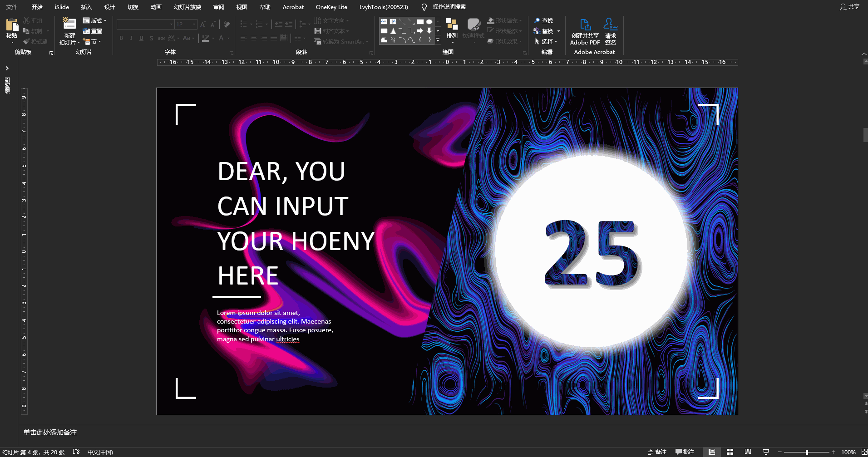
Task: Expand the thumbnail pane chevron
Action: coord(7,69)
